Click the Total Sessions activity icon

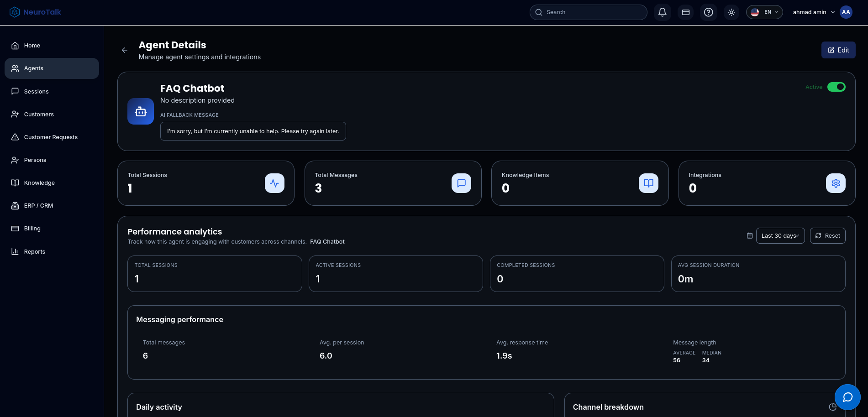pyautogui.click(x=274, y=183)
